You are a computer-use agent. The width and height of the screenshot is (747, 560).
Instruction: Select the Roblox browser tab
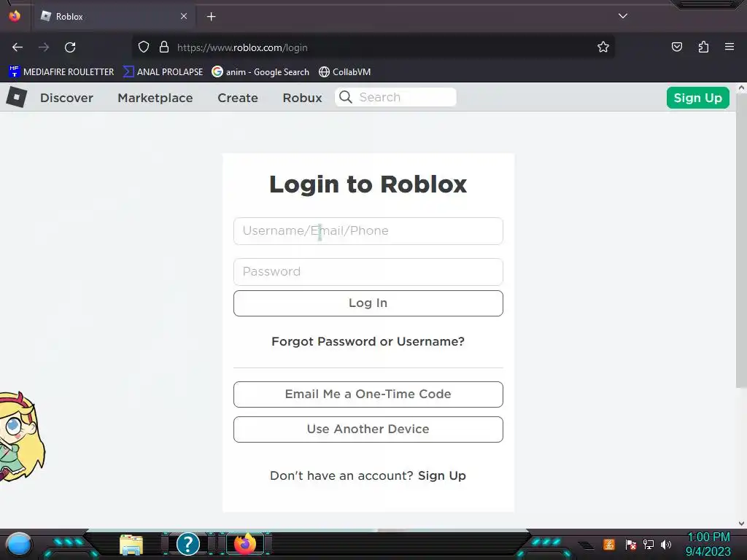(x=113, y=17)
